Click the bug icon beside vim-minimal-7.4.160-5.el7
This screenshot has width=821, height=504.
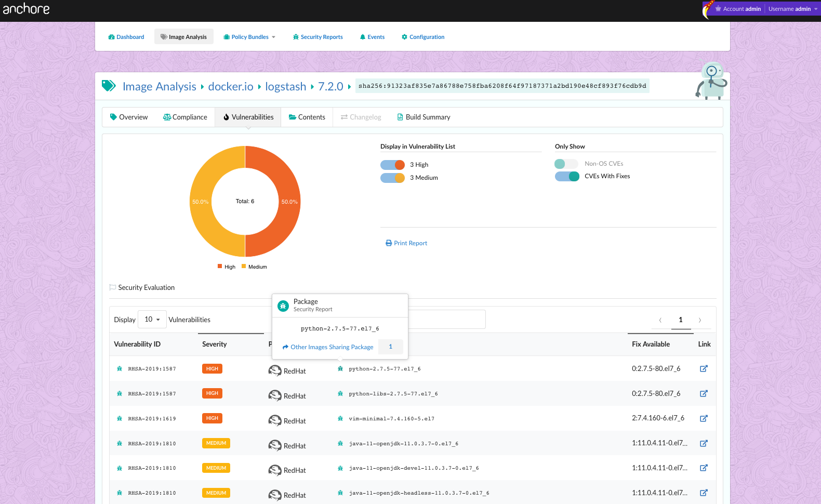(x=340, y=419)
